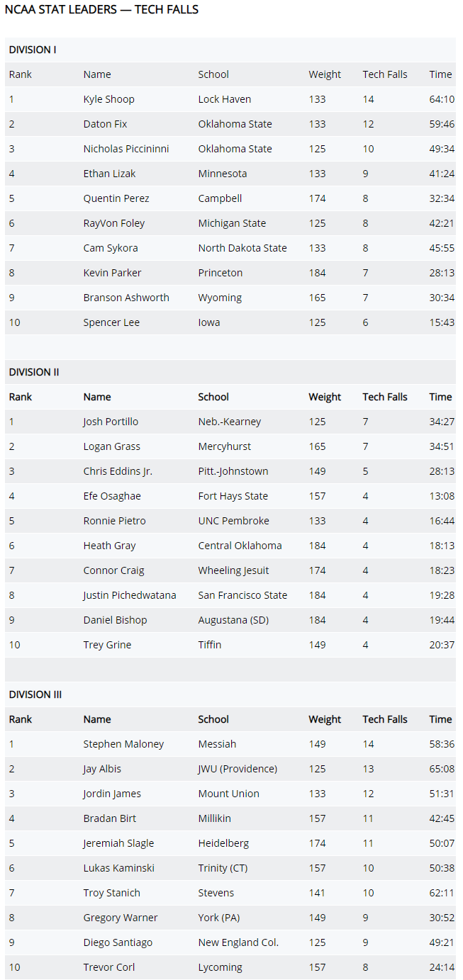Select the Justin Pichedwatana row
This screenshot has height=980, width=463.
click(230, 595)
